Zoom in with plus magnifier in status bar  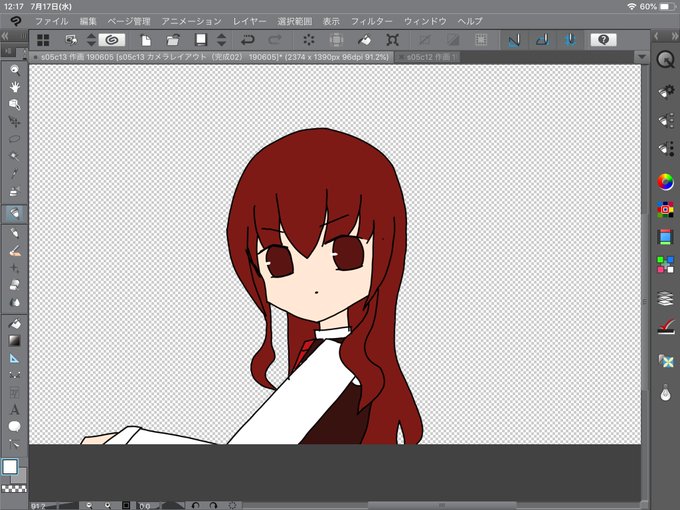(107, 505)
